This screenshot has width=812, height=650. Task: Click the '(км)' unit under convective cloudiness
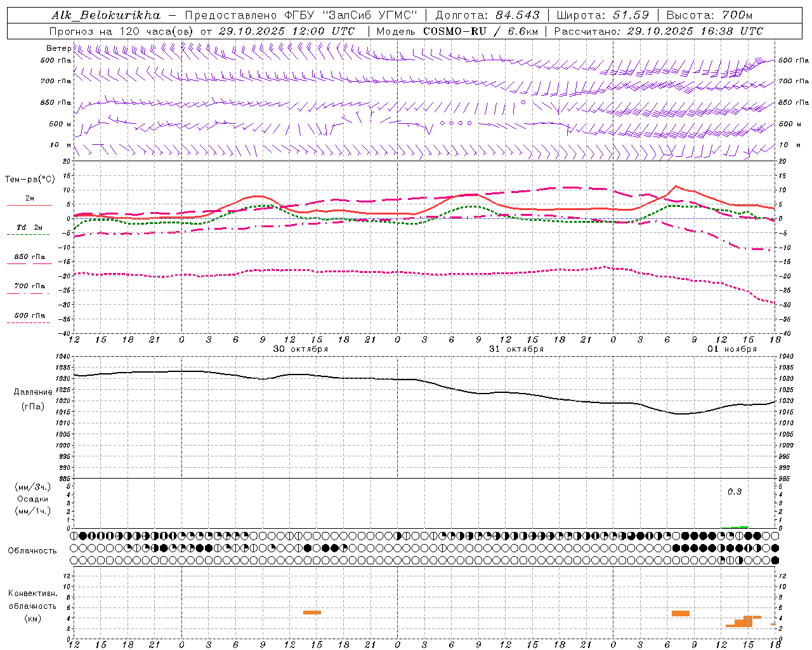point(32,618)
